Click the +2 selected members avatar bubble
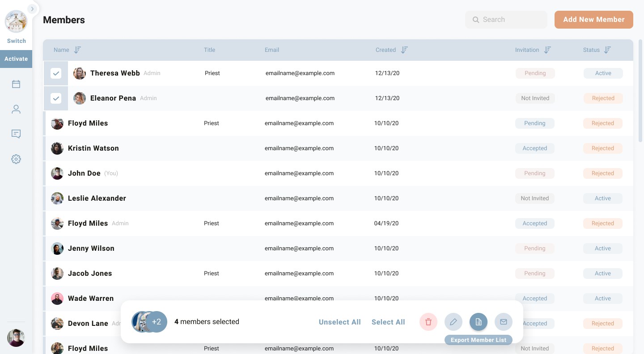644x354 pixels. pos(157,322)
